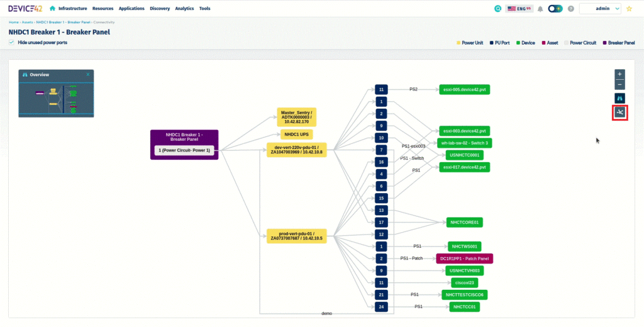This screenshot has height=327, width=644.
Task: Select PU port 13 node
Action: (381, 210)
